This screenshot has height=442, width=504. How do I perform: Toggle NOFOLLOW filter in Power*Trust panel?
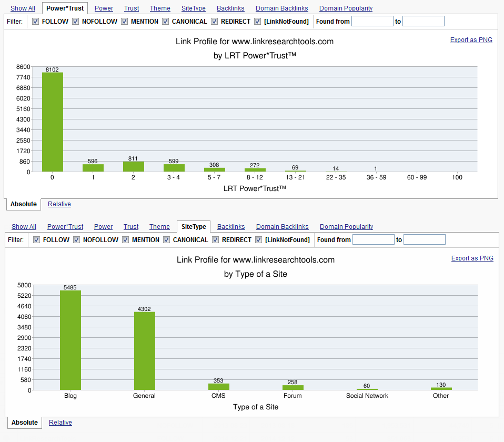click(x=76, y=22)
